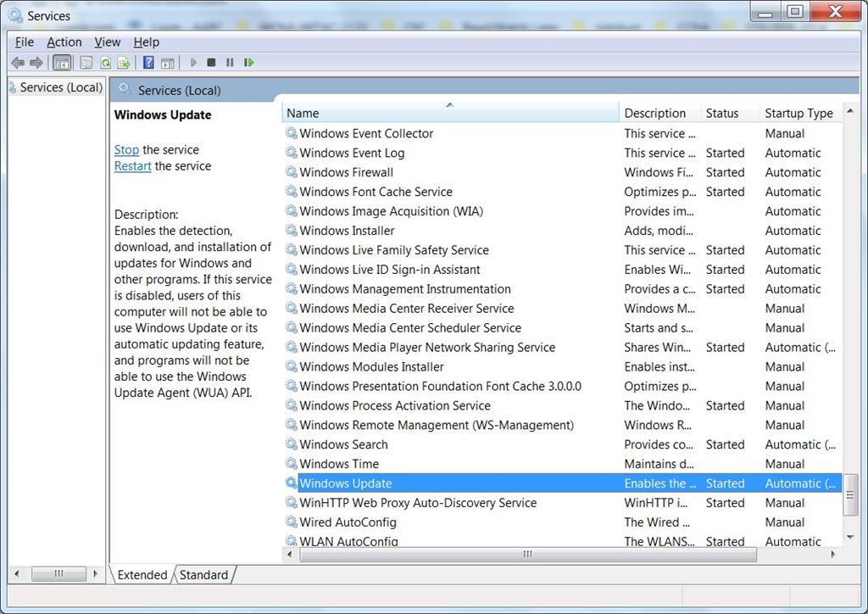The height and width of the screenshot is (614, 868).
Task: Select Windows Media Center Receiver Service
Action: pyautogui.click(x=562, y=309)
